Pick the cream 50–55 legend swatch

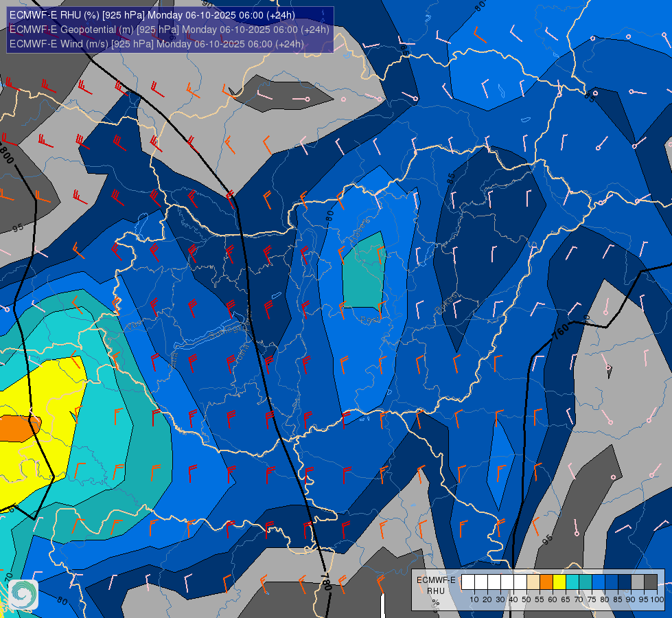[x=533, y=582]
